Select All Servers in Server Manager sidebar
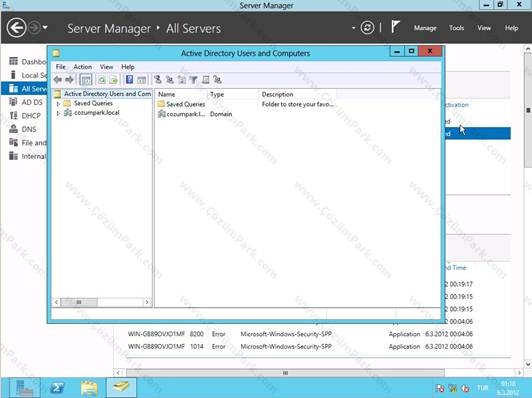 pos(24,89)
